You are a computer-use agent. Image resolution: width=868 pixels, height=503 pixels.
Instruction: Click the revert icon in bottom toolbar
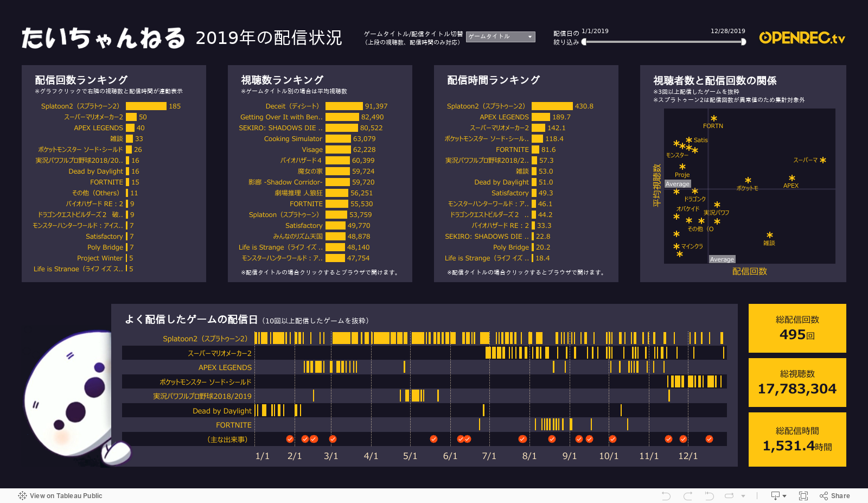click(709, 495)
